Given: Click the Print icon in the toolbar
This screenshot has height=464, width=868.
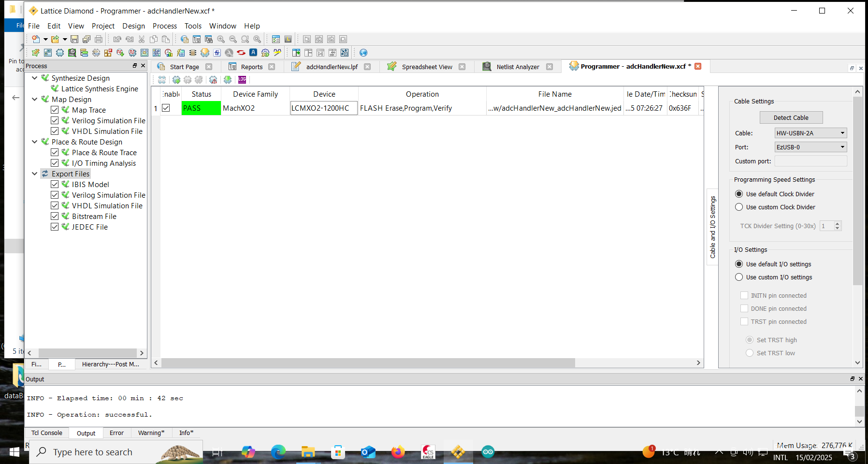Looking at the screenshot, I should click(99, 39).
